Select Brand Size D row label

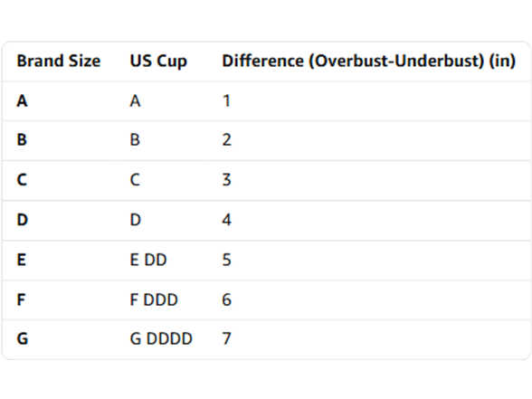tap(23, 220)
